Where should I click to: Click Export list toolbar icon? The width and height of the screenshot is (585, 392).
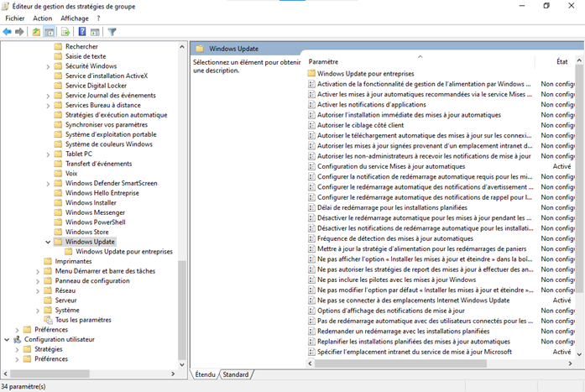pos(65,32)
